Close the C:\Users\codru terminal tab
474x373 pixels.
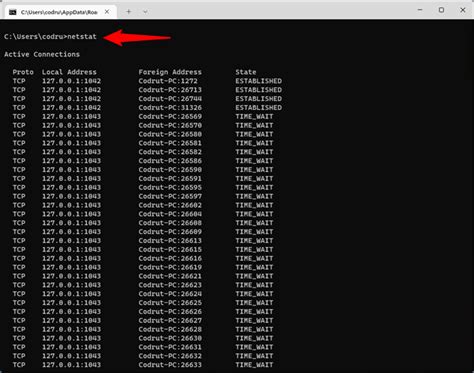coord(107,12)
